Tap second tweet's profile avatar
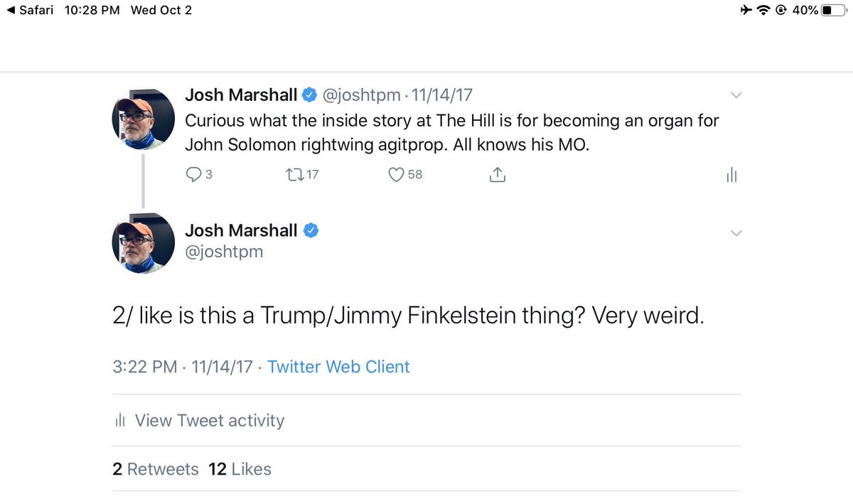Viewport: 853px width, 504px height. [x=144, y=242]
